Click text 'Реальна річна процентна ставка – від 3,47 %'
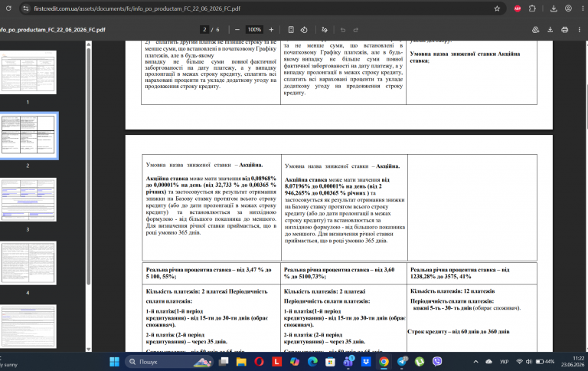This screenshot has width=588, height=371. [x=204, y=270]
